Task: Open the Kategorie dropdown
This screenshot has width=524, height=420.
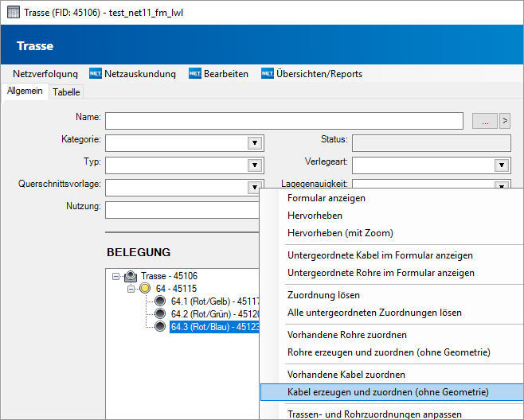Action: click(255, 143)
